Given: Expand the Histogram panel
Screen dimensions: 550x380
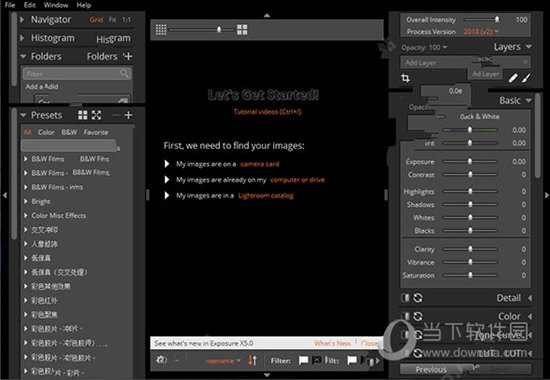Looking at the screenshot, I should click(22, 38).
